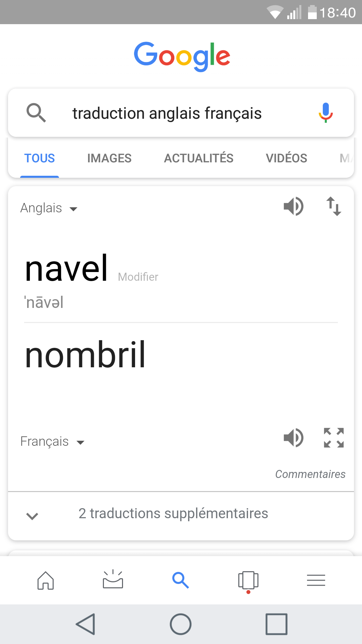Screen dimensions: 362x644
Task: Select the Search icon in the bottom bar
Action: pyautogui.click(x=181, y=580)
